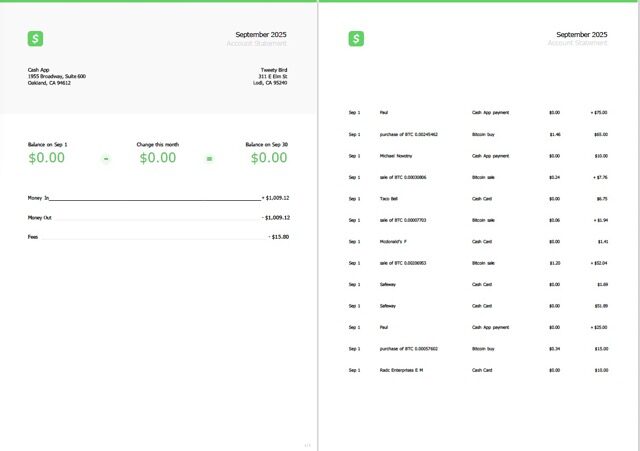This screenshot has width=640, height=451.
Task: Click the Tweety Bird recipient name
Action: tap(274, 70)
